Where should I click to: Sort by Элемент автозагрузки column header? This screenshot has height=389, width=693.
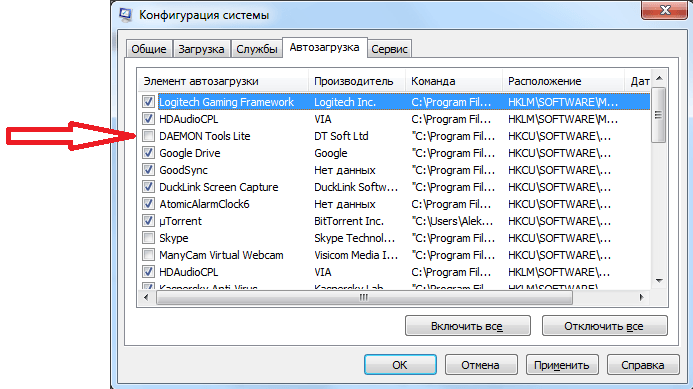tap(223, 81)
